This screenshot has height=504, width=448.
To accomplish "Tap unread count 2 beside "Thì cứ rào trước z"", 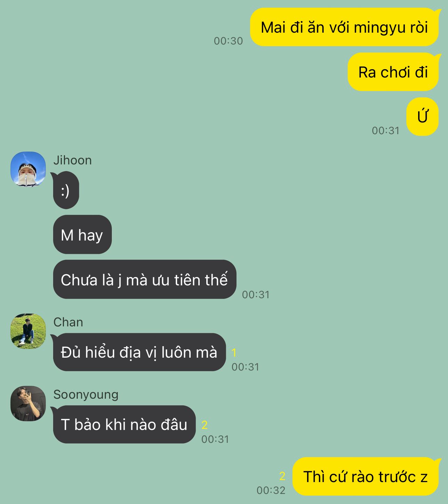I will point(282,476).
